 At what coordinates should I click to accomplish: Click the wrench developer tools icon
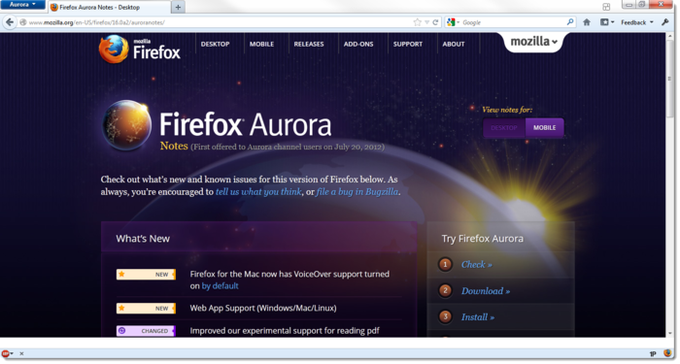click(665, 22)
